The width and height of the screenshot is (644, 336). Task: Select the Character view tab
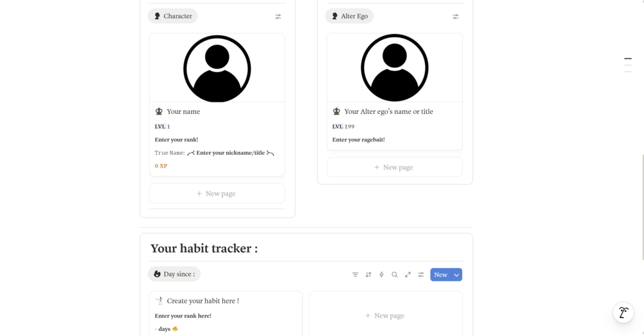coord(173,16)
